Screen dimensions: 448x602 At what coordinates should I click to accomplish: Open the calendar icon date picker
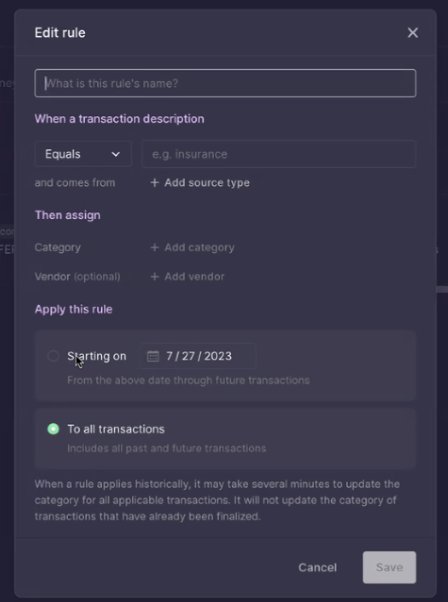[153, 356]
